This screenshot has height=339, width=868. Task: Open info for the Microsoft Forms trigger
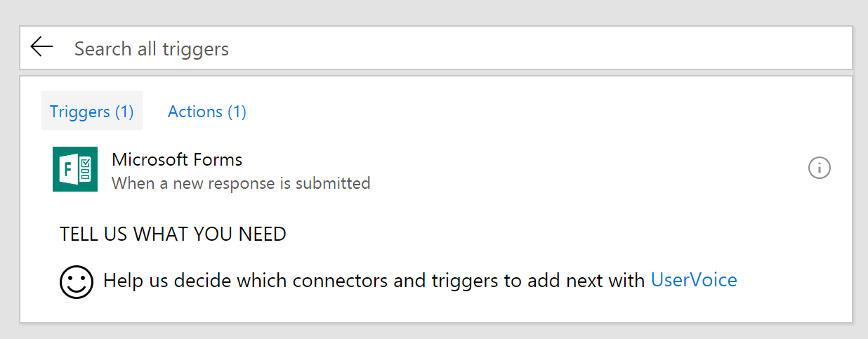coord(819,168)
